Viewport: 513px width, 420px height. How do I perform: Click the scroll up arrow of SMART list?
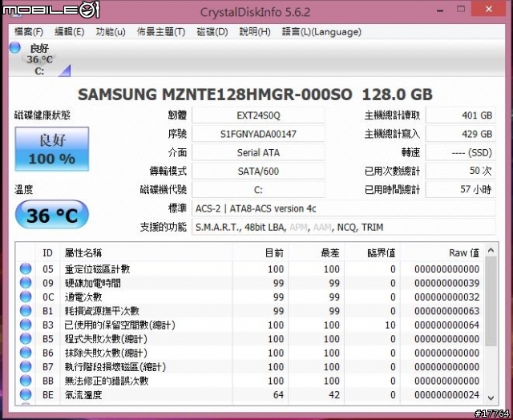tap(491, 251)
